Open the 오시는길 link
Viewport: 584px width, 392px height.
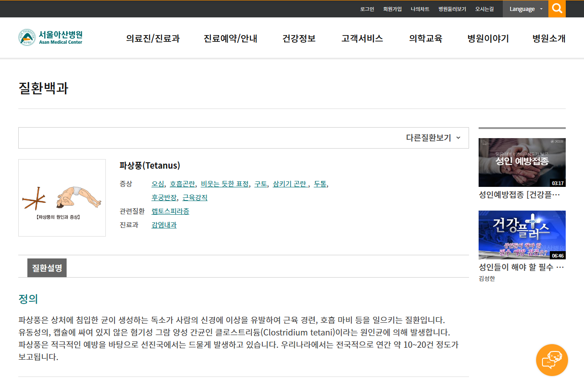(484, 9)
